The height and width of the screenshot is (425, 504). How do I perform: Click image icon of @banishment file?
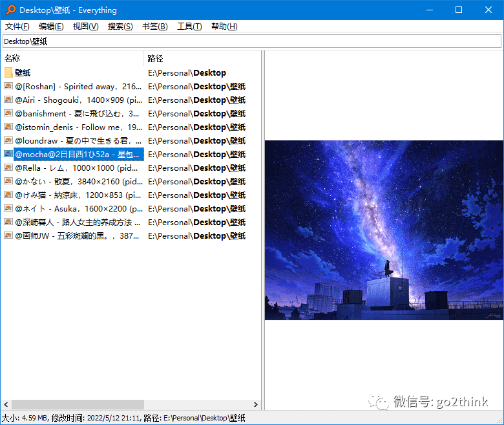tap(8, 113)
